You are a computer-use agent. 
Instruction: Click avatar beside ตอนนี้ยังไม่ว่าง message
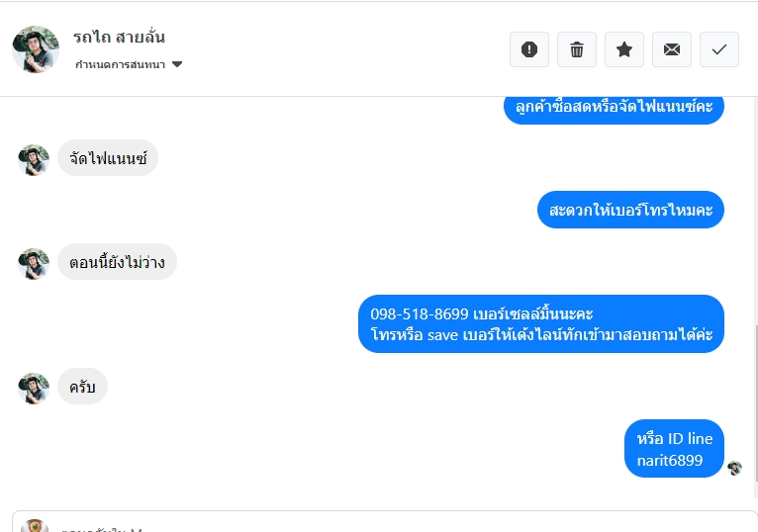pos(34,263)
